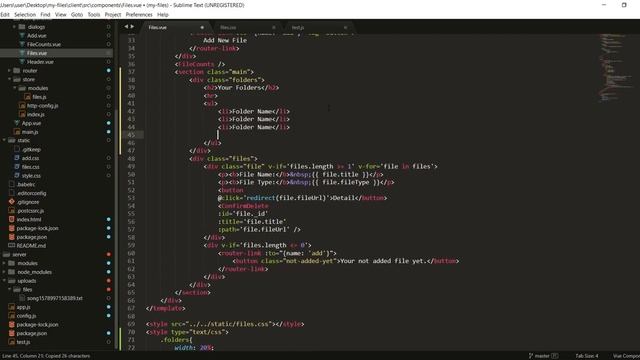This screenshot has height=360, width=640.
Task: Open the Help menu
Action: click(162, 14)
